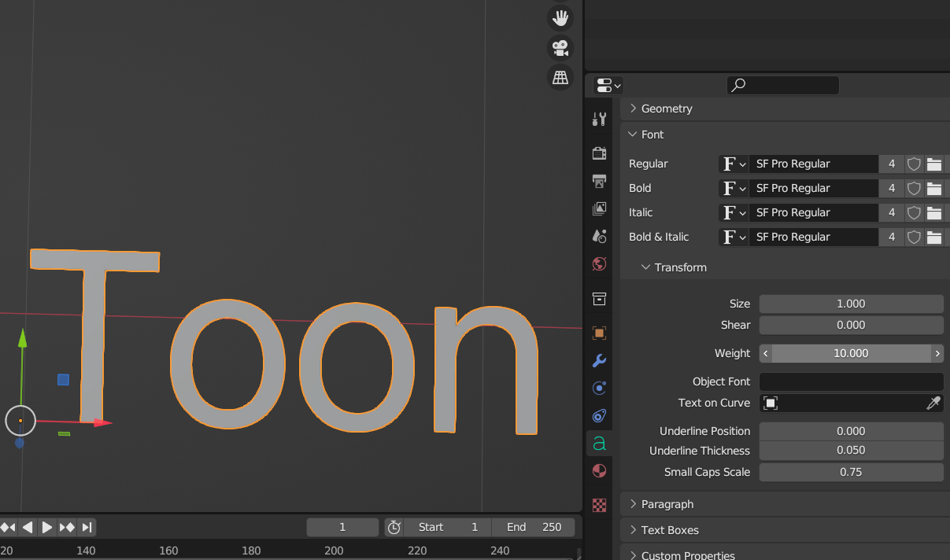This screenshot has width=950, height=560.
Task: Open font file for Regular style
Action: (934, 164)
